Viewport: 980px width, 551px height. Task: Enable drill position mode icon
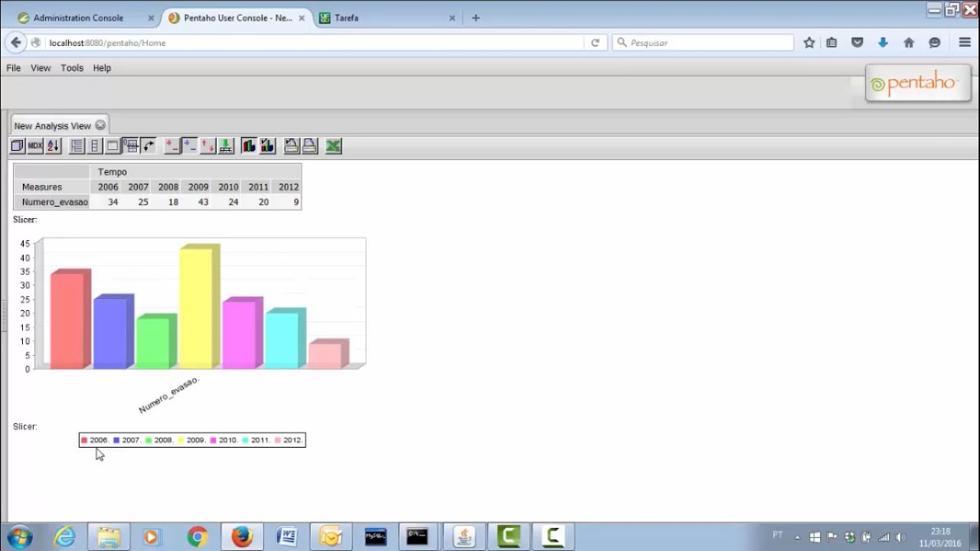coord(190,145)
